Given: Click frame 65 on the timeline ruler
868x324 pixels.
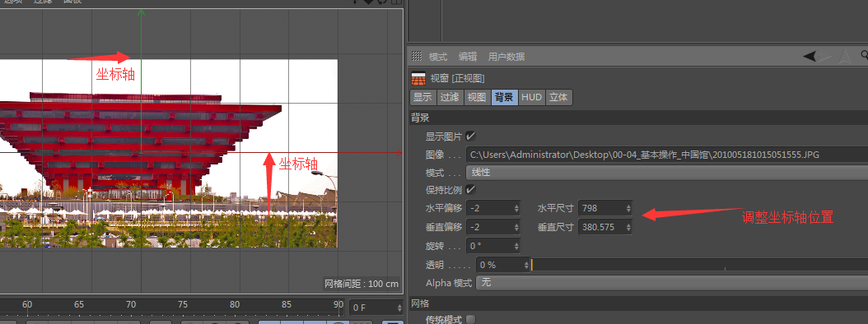Looking at the screenshot, I should click(x=79, y=304).
